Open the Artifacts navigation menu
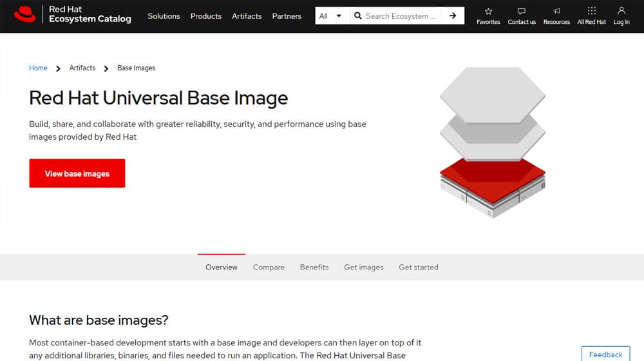This screenshot has height=361, width=644. point(247,16)
